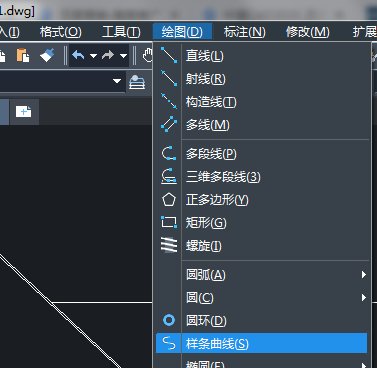The height and width of the screenshot is (368, 377).
Task: Choose 三维多段线(3) menu entry
Action: 262,176
